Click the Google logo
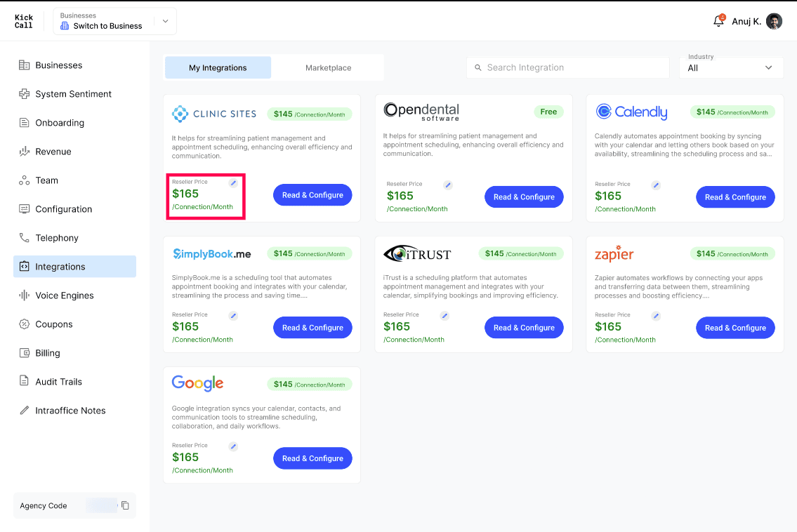The height and width of the screenshot is (532, 797). (198, 383)
